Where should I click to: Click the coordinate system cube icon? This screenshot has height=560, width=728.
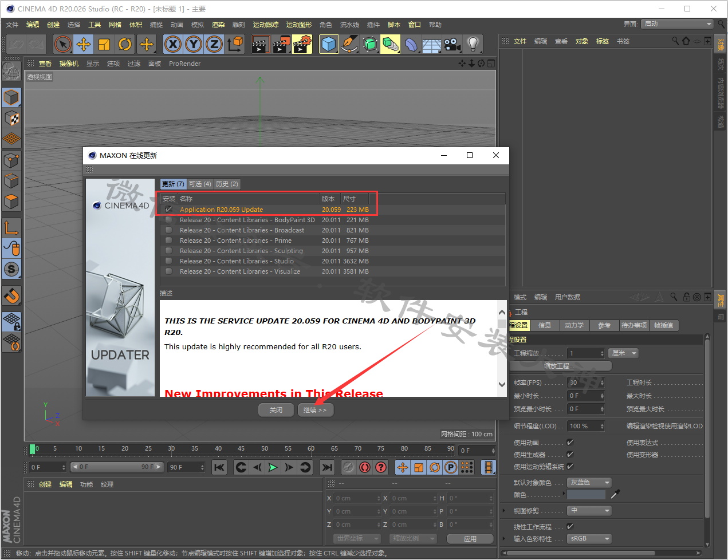point(235,44)
